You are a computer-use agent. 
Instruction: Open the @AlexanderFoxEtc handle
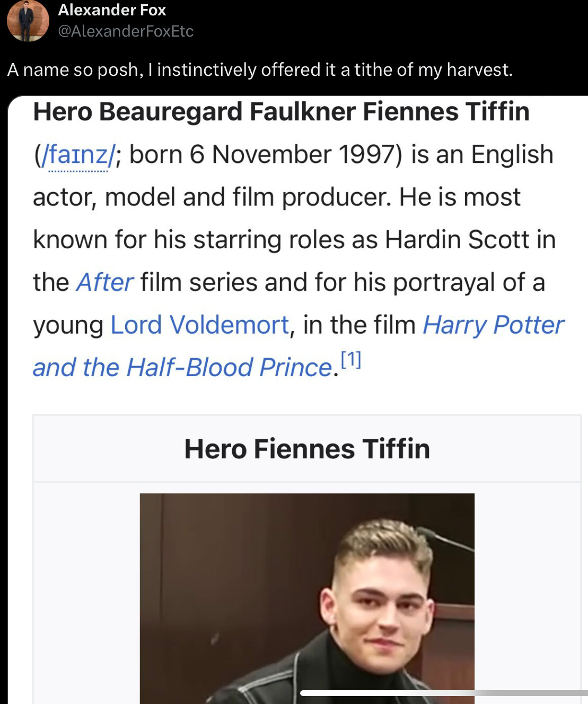[x=126, y=31]
